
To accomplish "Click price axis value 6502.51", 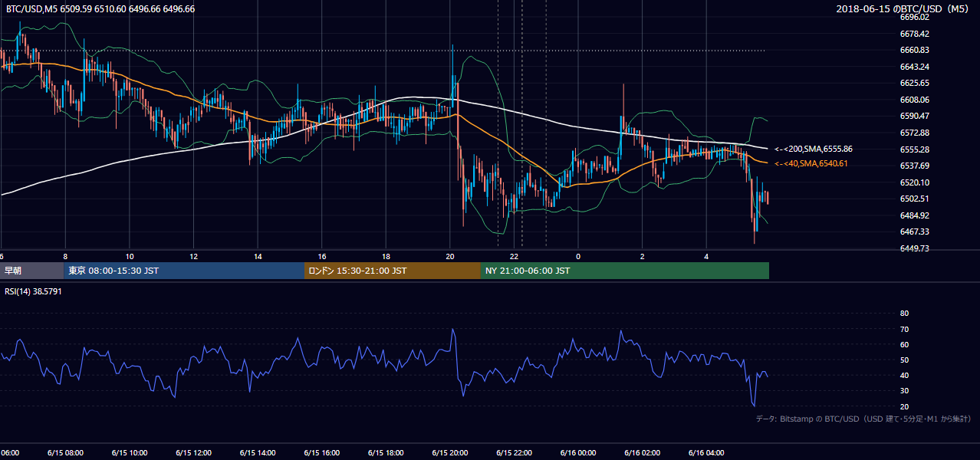I will coord(915,199).
